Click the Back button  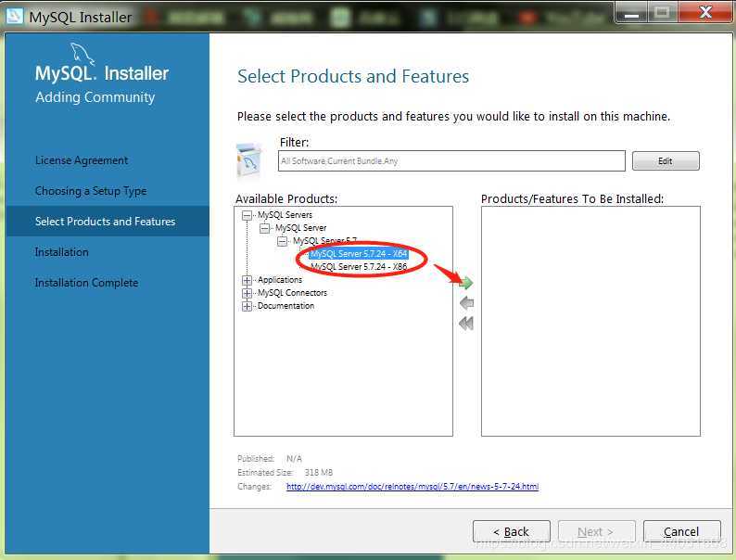click(x=511, y=532)
